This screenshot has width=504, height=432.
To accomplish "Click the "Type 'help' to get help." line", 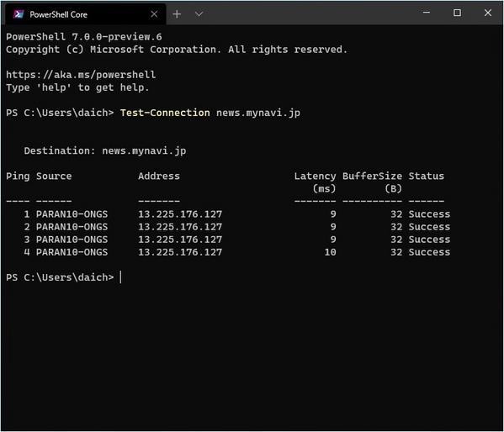I will coord(77,87).
